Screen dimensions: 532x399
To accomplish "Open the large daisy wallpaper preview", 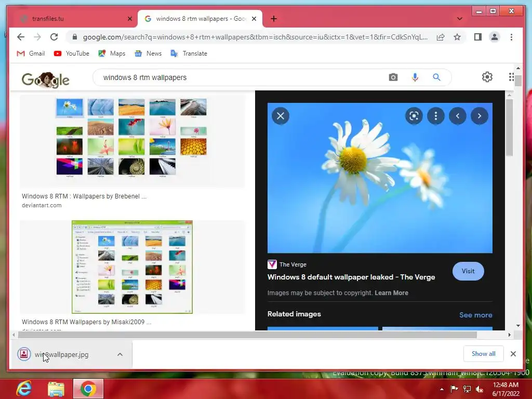I will click(x=380, y=178).
